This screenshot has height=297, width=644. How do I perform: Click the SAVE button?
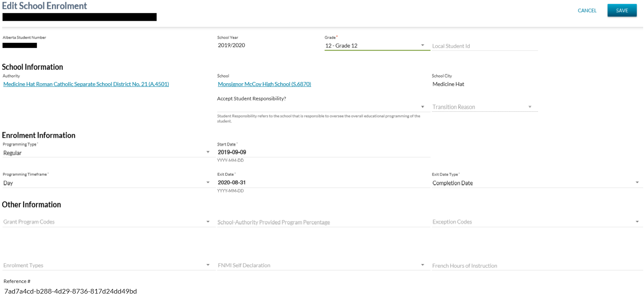coord(621,11)
